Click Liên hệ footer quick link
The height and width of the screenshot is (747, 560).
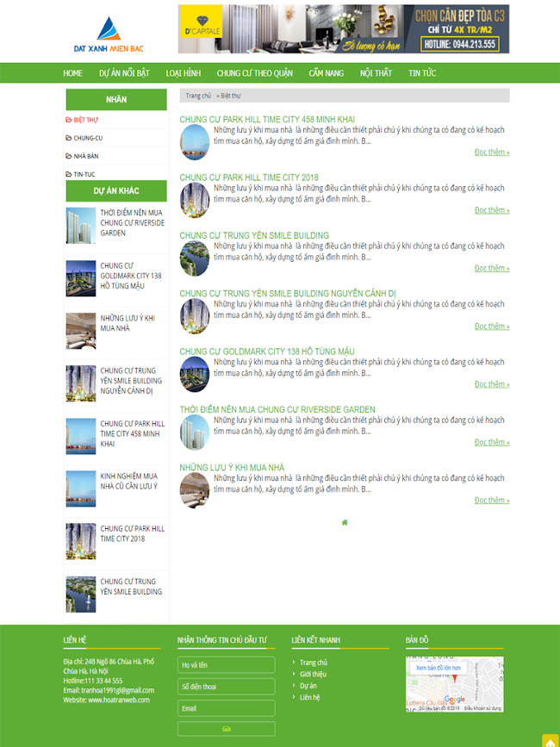pos(309,697)
